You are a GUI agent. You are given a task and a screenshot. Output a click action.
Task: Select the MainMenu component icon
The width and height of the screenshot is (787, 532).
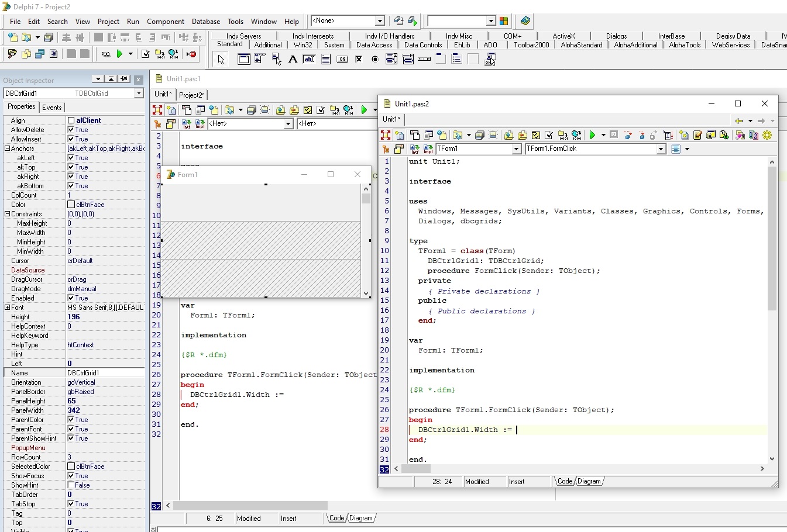[260, 58]
